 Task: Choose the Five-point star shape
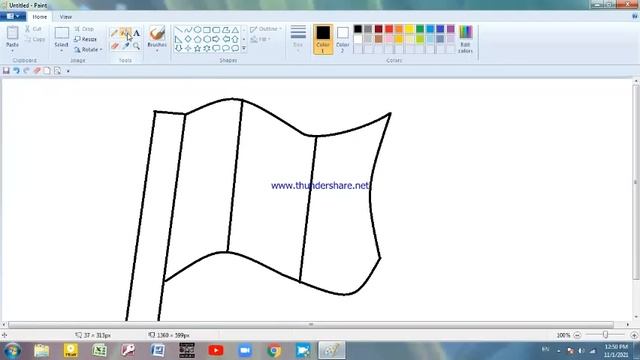coord(198,49)
